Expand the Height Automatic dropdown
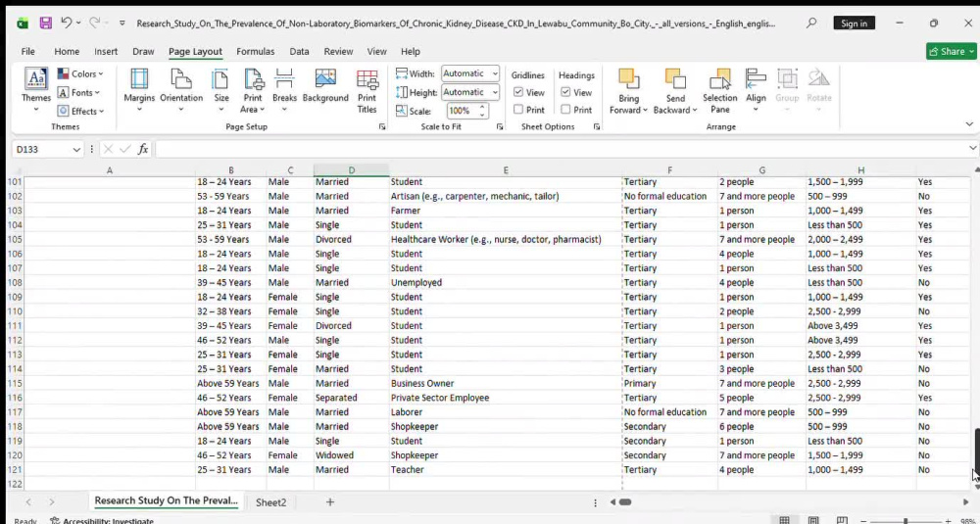This screenshot has width=980, height=524. tap(494, 92)
